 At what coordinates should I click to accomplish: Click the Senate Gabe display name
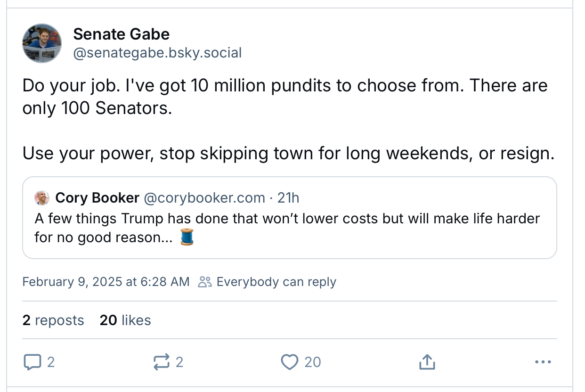[121, 34]
